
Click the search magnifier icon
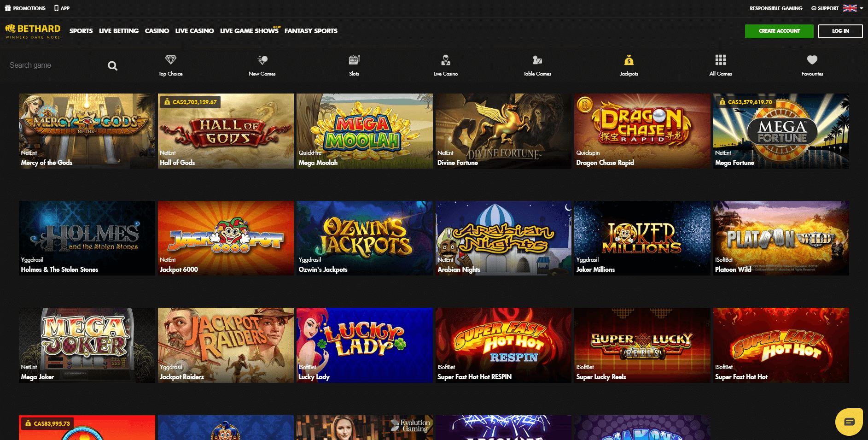(x=112, y=66)
